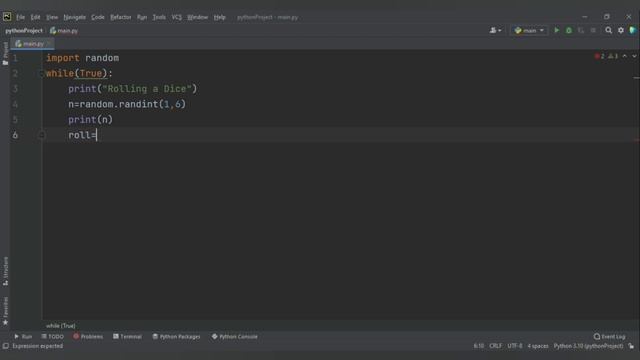640x360 pixels.
Task: Click the PyCharm application logo icon
Action: coord(7,17)
